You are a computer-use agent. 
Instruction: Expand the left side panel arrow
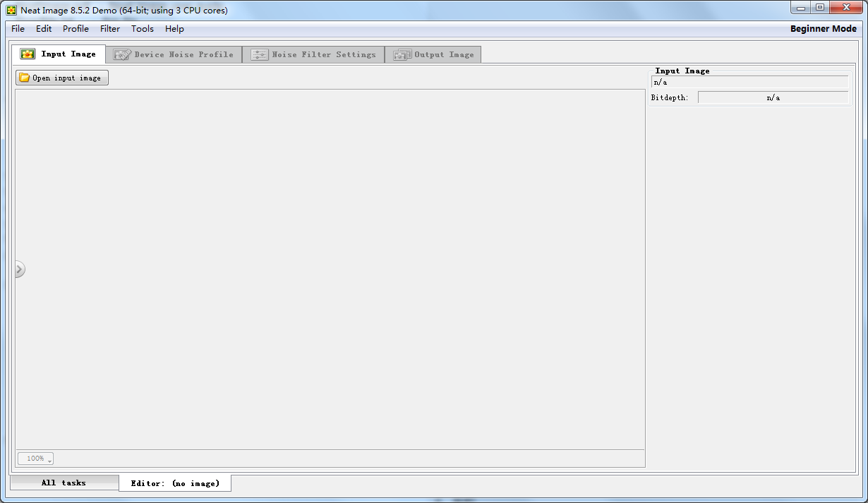tap(20, 269)
